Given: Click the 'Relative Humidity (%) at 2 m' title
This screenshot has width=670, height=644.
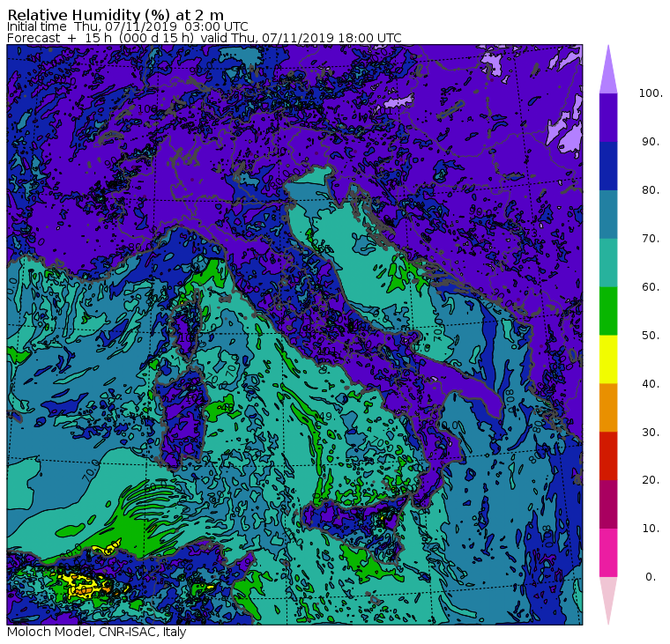Looking at the screenshot, I should [x=115, y=15].
